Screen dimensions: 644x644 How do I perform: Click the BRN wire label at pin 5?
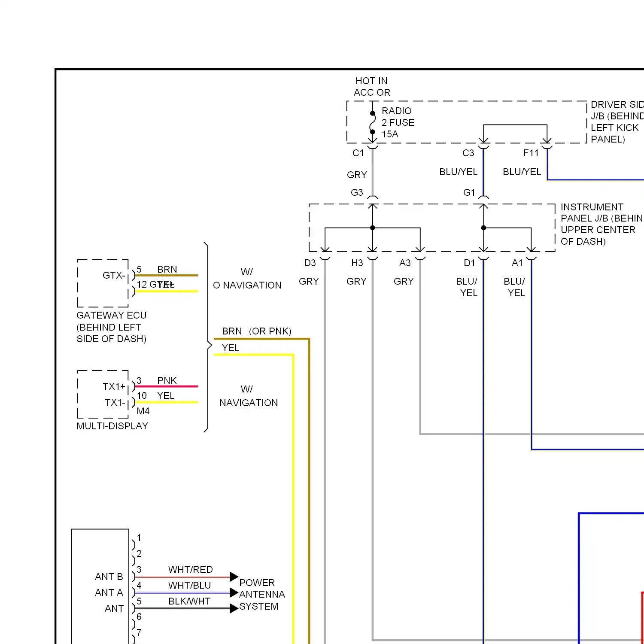coord(167,270)
